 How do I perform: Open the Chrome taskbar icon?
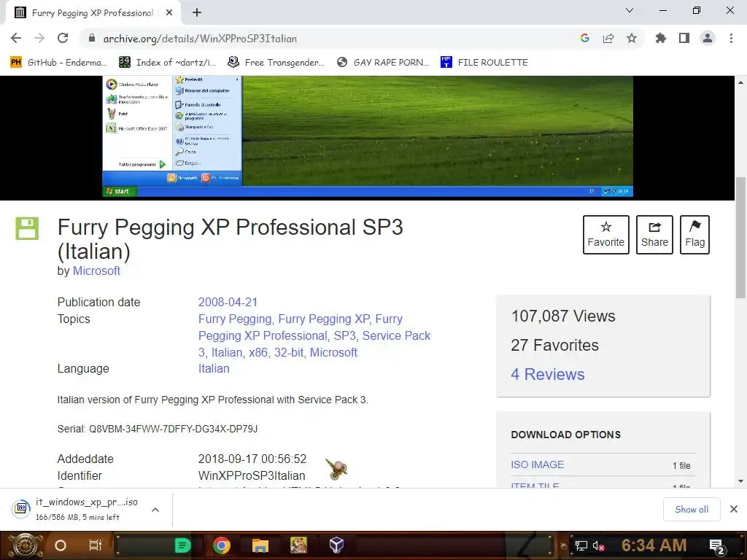coord(222,545)
